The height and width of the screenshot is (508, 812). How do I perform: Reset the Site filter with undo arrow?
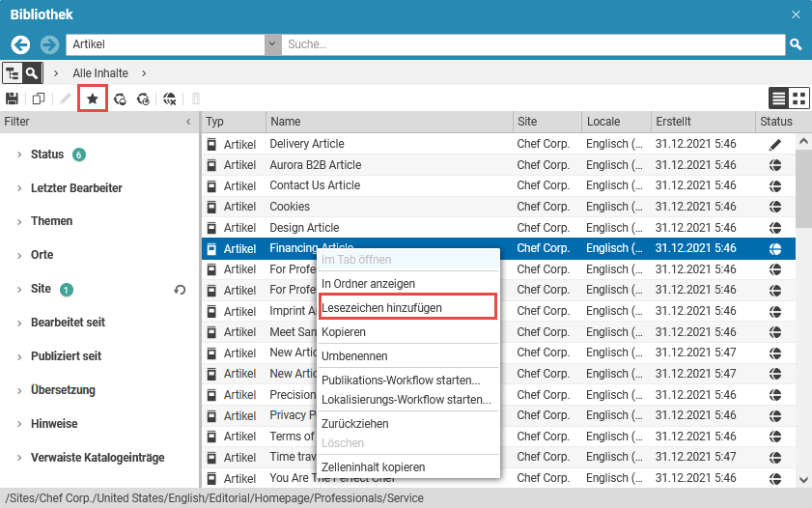point(180,289)
